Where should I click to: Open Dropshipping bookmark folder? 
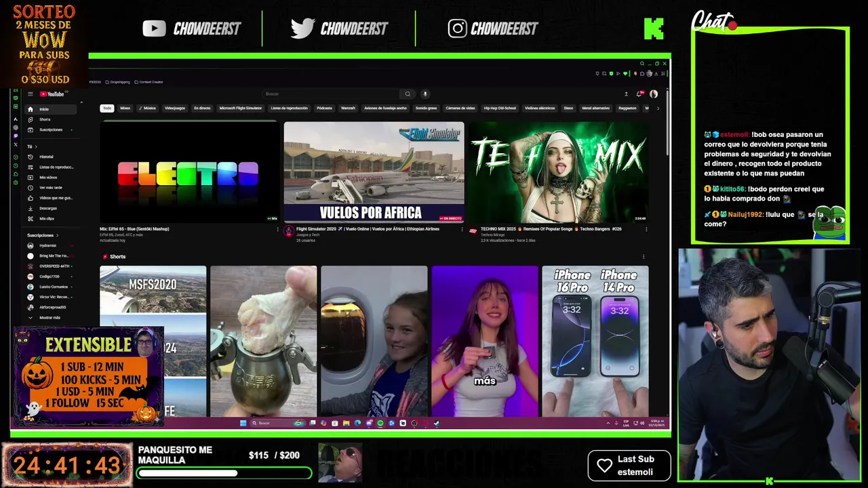(x=117, y=82)
